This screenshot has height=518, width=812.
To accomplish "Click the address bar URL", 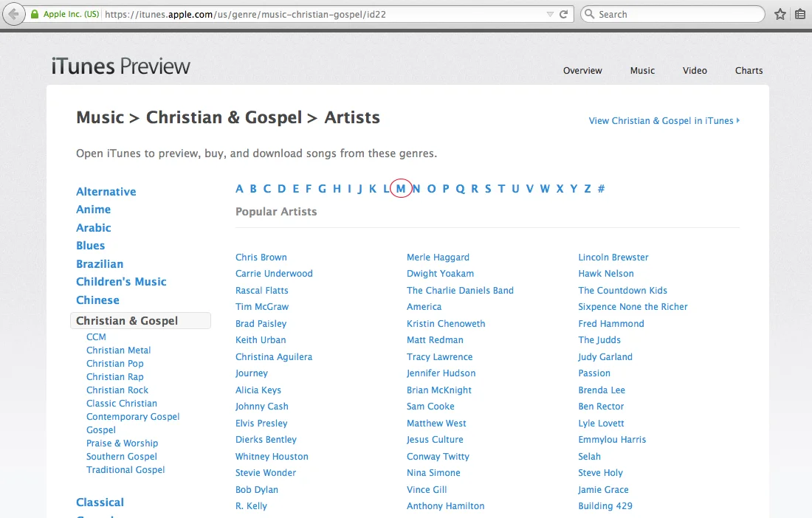I will [x=246, y=15].
